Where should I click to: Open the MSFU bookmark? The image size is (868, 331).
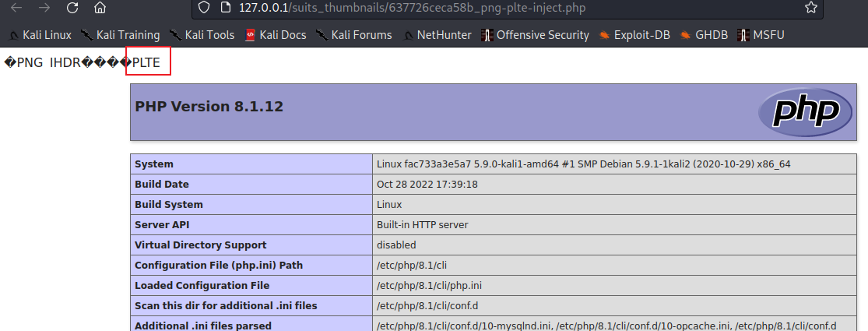(761, 35)
